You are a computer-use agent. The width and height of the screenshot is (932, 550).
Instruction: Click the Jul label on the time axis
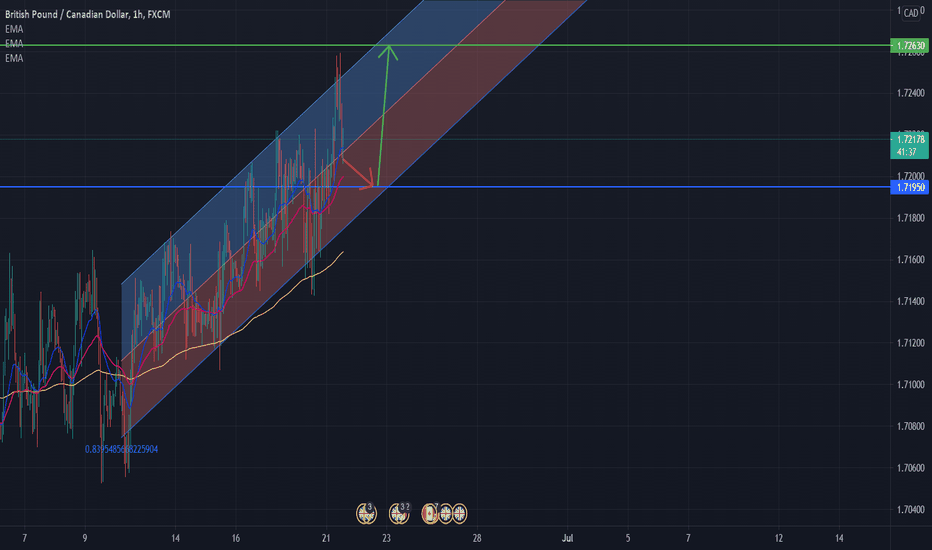coord(568,538)
